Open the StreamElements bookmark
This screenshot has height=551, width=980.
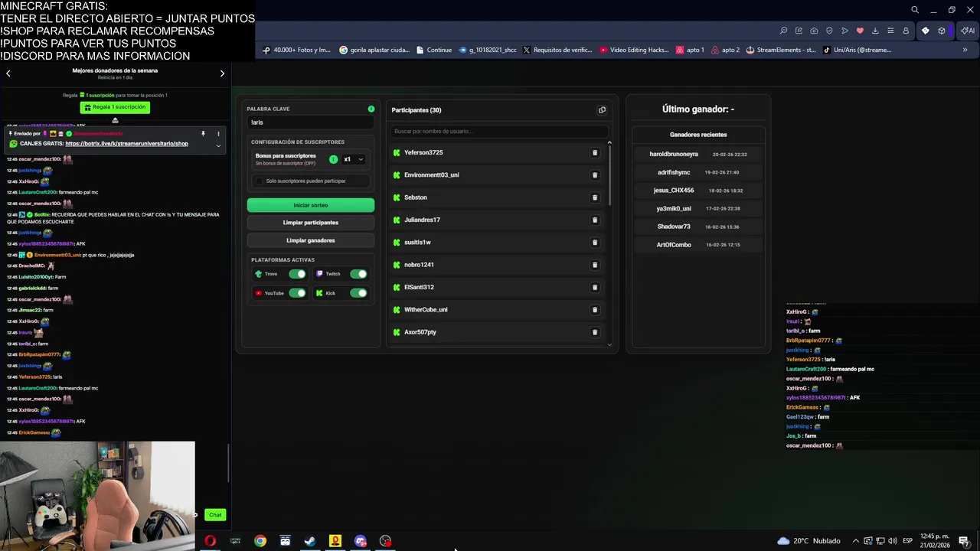click(x=781, y=50)
